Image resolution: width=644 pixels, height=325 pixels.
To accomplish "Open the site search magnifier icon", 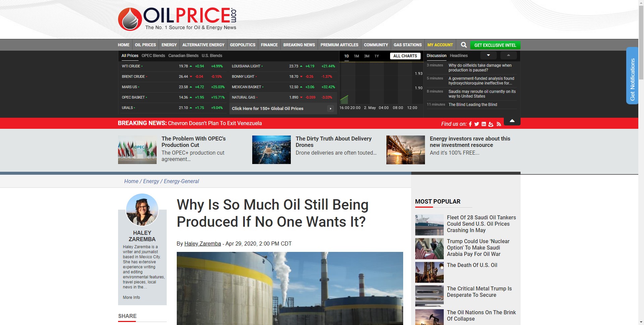I will click(x=464, y=45).
